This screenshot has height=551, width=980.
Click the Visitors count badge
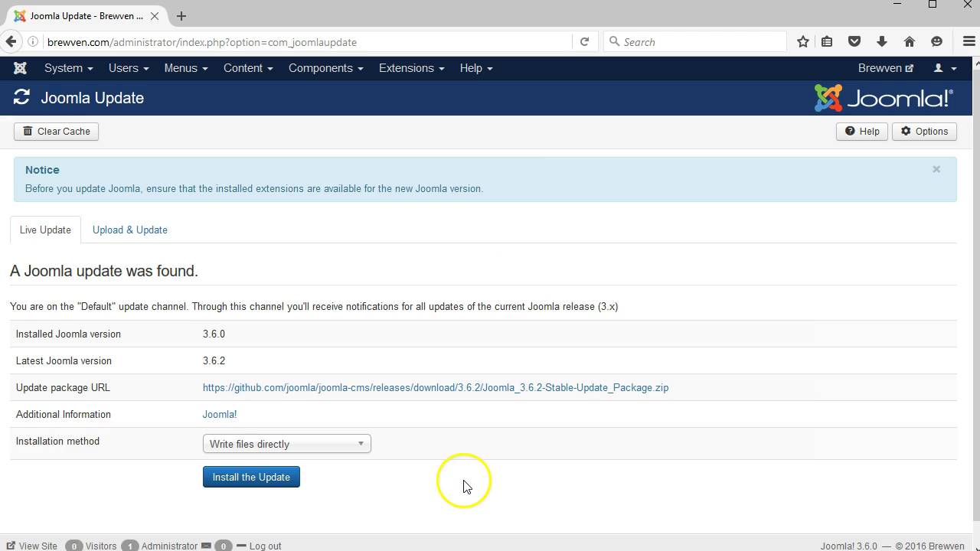pyautogui.click(x=74, y=546)
